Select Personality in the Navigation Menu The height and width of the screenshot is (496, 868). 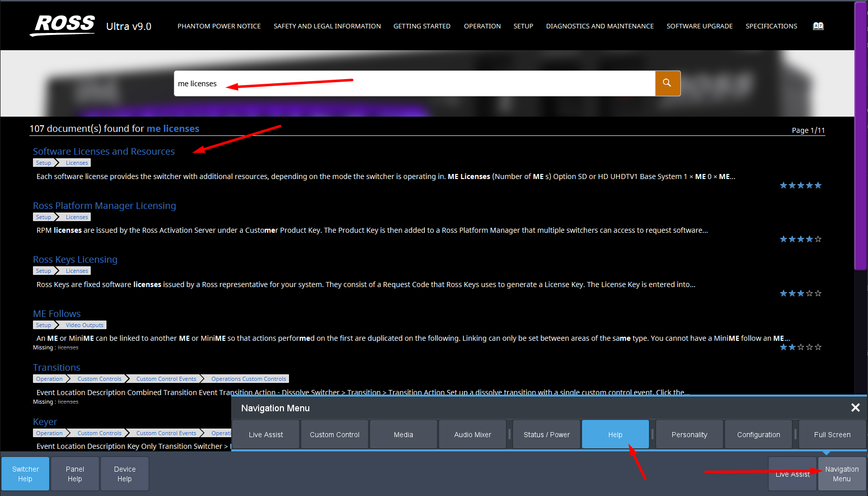[x=690, y=435]
